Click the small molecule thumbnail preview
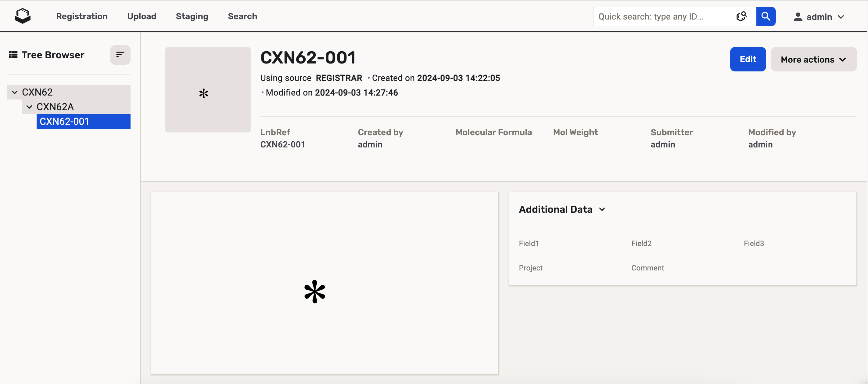868x384 pixels. (x=208, y=90)
